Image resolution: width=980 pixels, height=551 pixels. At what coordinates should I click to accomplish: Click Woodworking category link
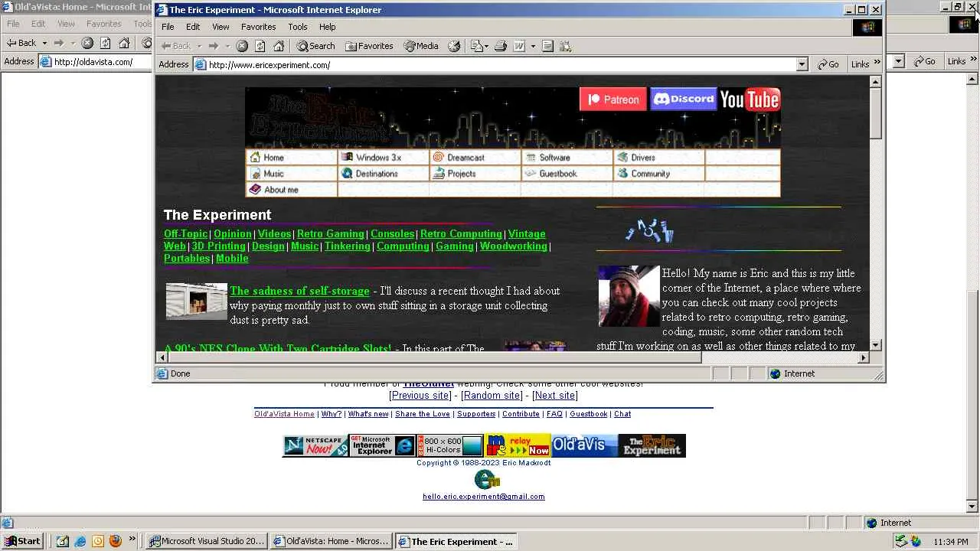coord(513,246)
